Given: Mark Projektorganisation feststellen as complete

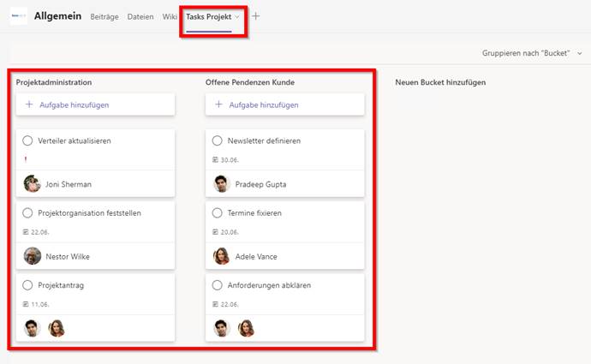Looking at the screenshot, I should (x=27, y=213).
